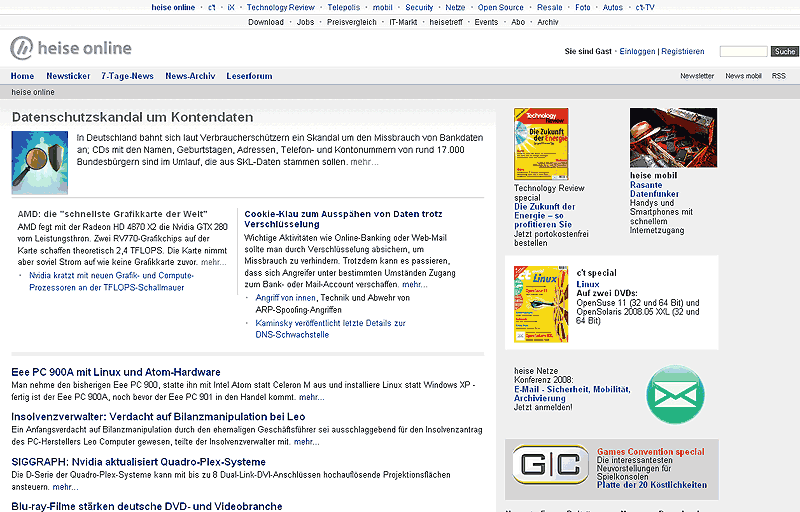Open Security in the top bar

click(x=419, y=8)
